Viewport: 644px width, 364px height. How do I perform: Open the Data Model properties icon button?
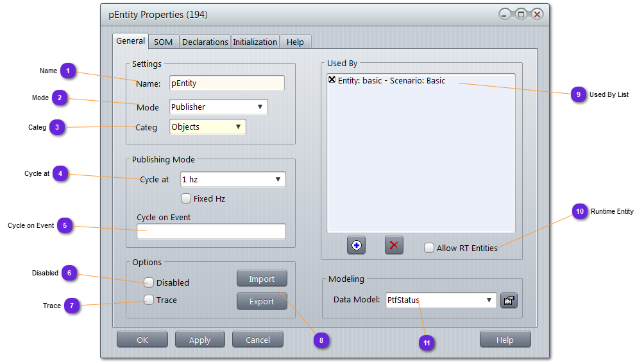(x=509, y=300)
